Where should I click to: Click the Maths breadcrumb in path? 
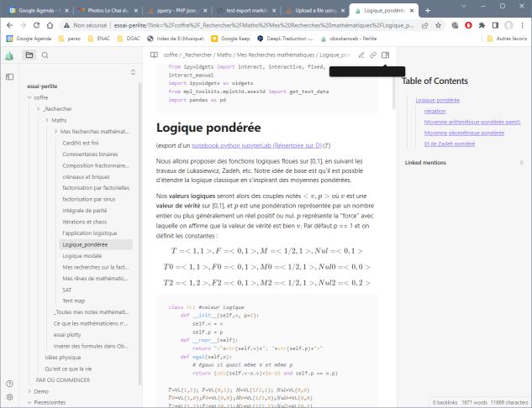[x=224, y=55]
